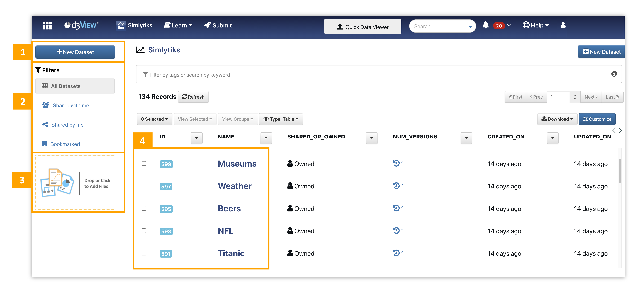The height and width of the screenshot is (296, 644).
Task: Click ID badge 599
Action: pos(166,164)
